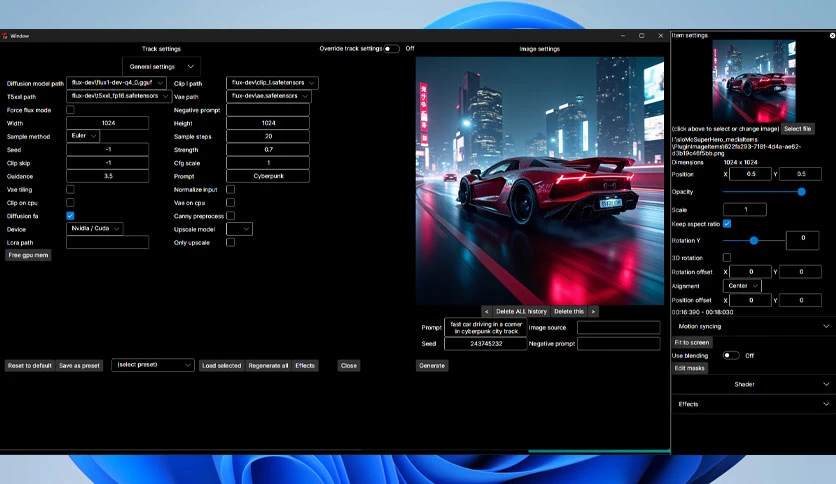This screenshot has width=836, height=484.
Task: Click Reset to default button
Action: (x=30, y=366)
